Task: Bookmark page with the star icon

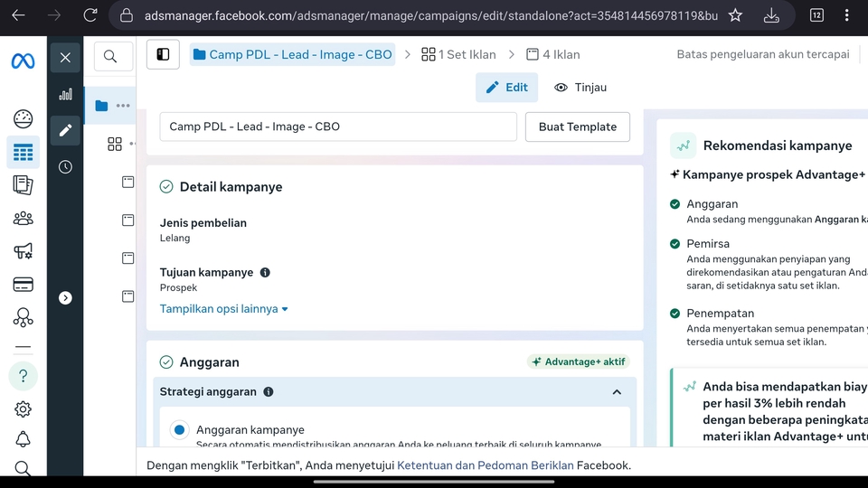Action: pos(735,15)
